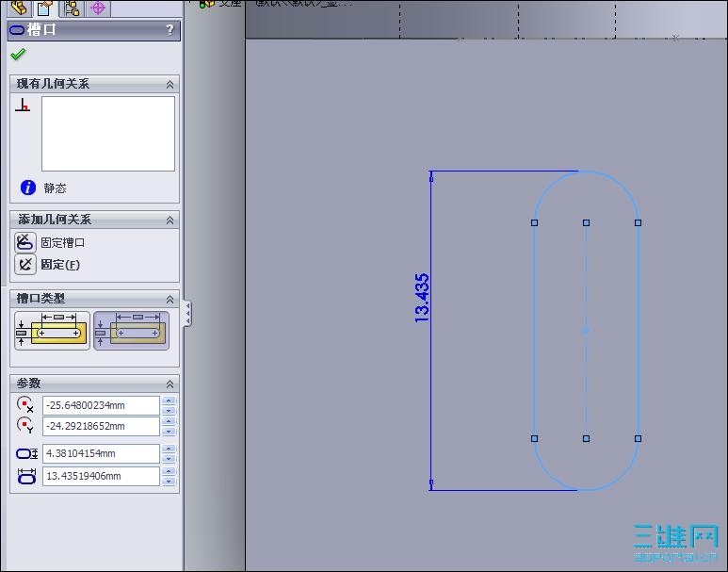The width and height of the screenshot is (728, 572).
Task: Click the center Y coordinate icon
Action: [25, 426]
